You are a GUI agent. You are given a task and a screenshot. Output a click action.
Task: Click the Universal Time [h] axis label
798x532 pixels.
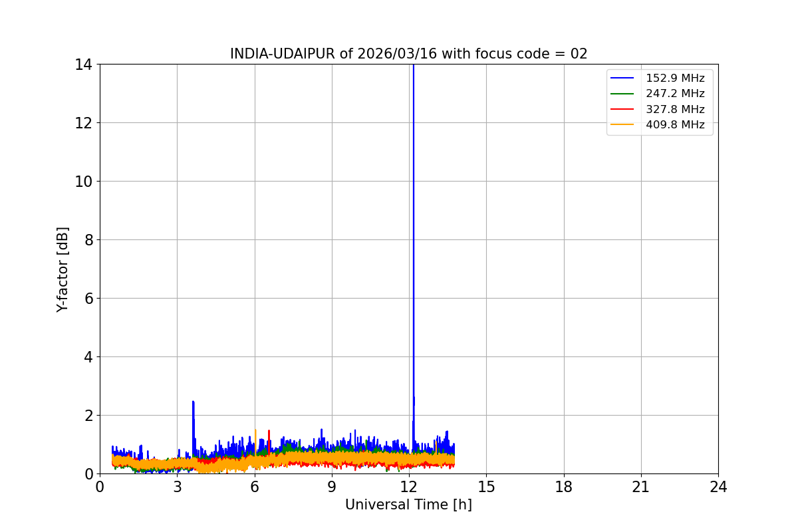tap(408, 505)
